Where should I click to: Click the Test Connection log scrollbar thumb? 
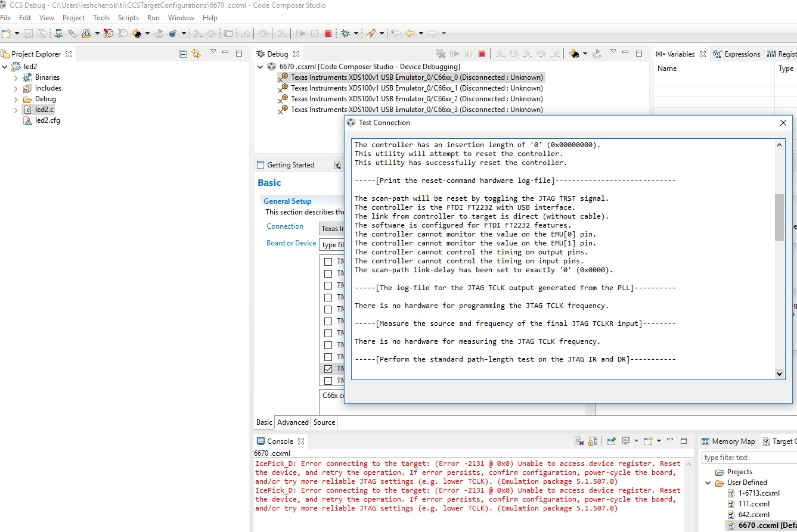pyautogui.click(x=779, y=217)
